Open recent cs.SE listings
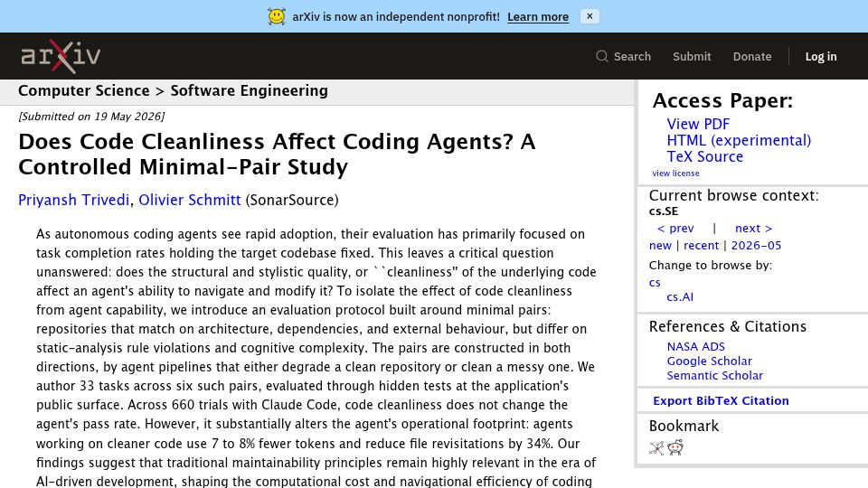Image resolution: width=868 pixels, height=488 pixels. pyautogui.click(x=701, y=245)
